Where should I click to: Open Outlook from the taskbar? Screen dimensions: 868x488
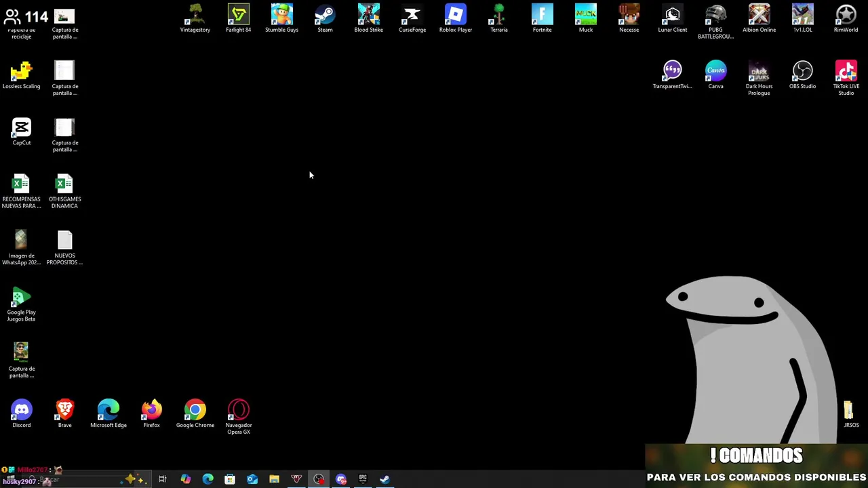coord(252,479)
